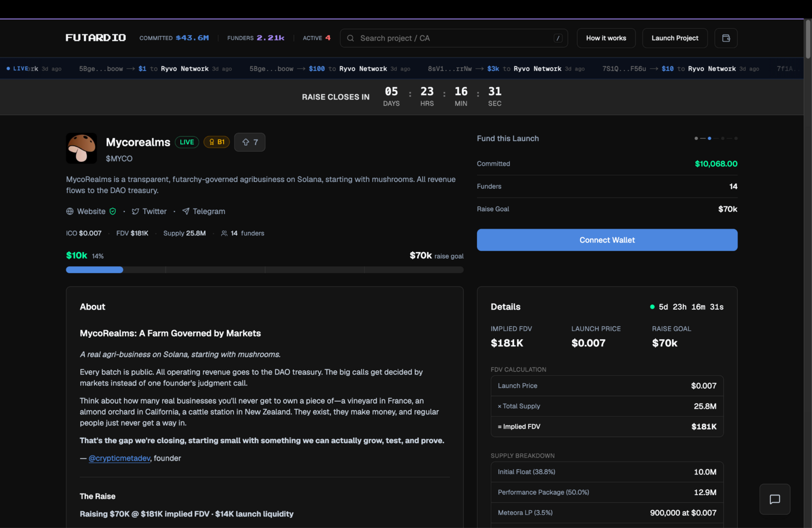Open How it works
The width and height of the screenshot is (812, 528).
[606, 38]
